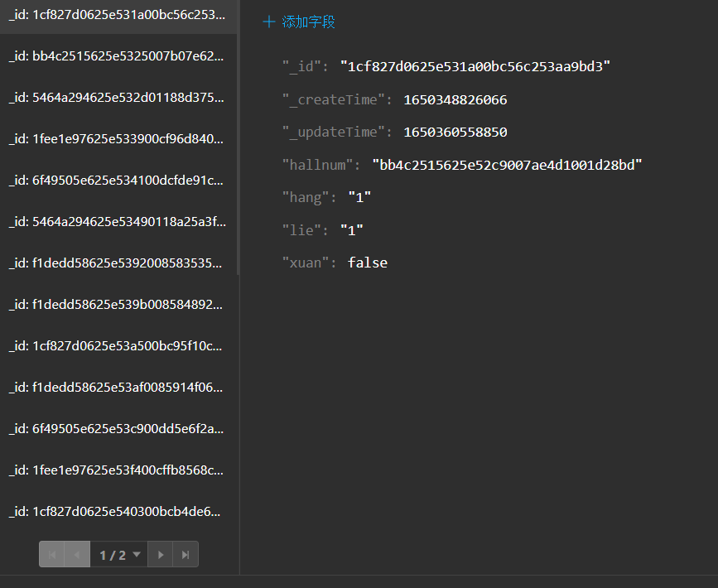Select record _id starting 1cf827d0625e53a5
Screen dimensions: 718x588
(x=116, y=346)
